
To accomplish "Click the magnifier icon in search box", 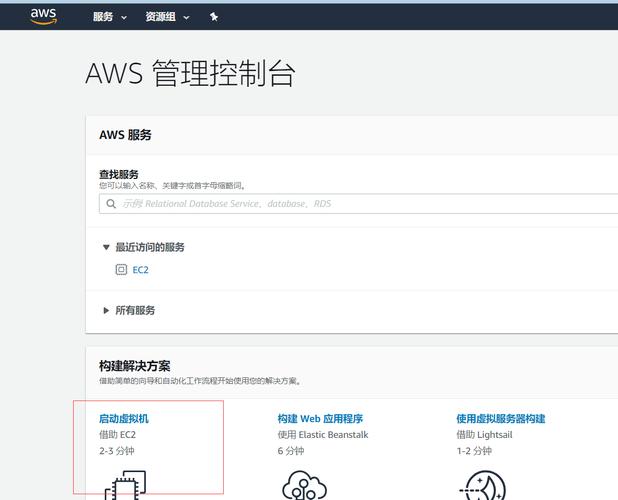I will [x=111, y=204].
